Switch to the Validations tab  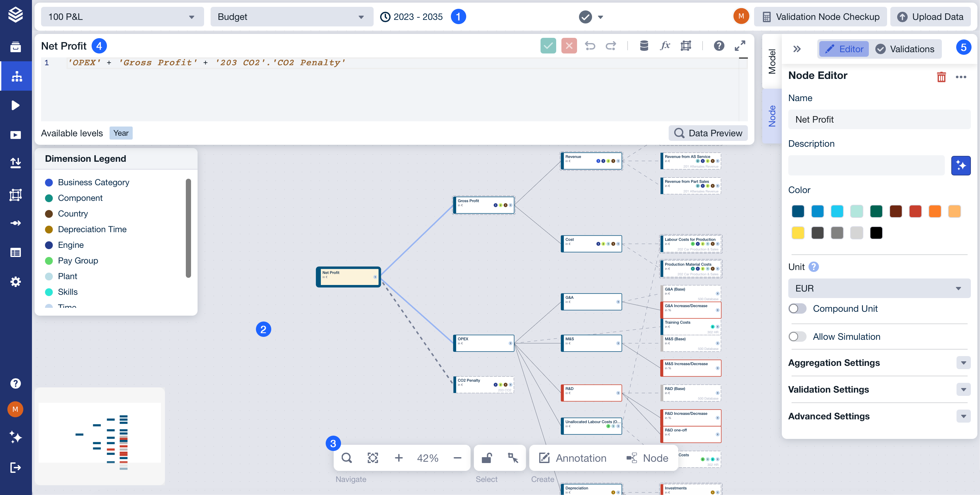click(x=905, y=49)
